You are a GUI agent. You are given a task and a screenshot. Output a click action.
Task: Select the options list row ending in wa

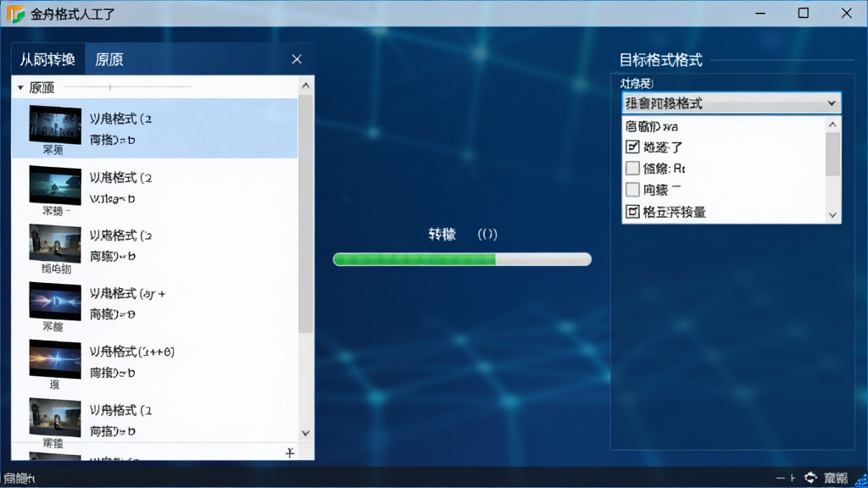[x=724, y=126]
